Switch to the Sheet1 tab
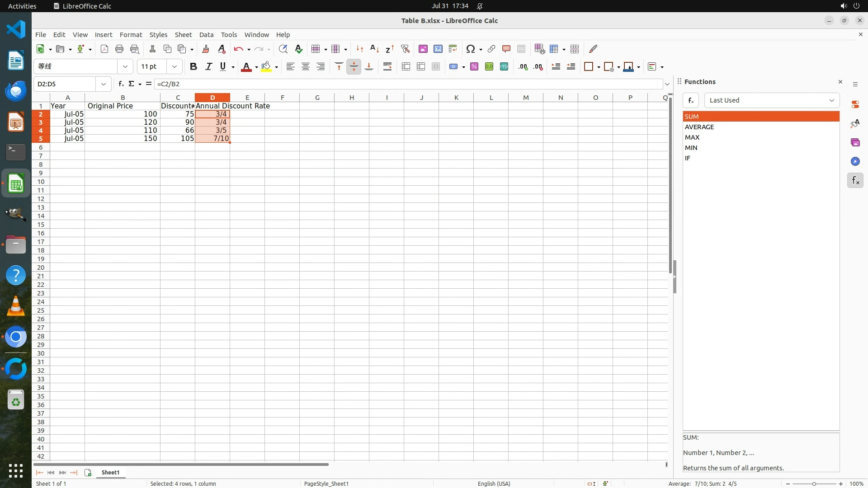The width and height of the screenshot is (868, 488). pos(110,472)
